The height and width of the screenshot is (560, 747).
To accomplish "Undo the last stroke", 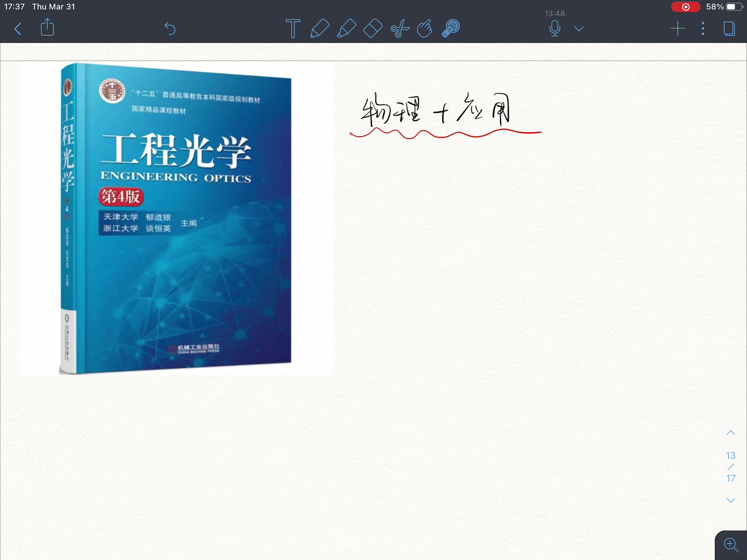I will pyautogui.click(x=170, y=29).
